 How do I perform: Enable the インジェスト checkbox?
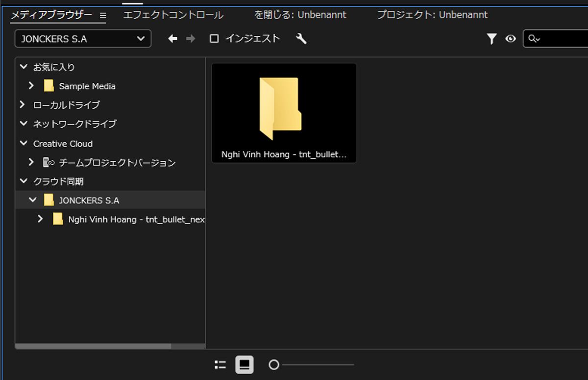pos(214,38)
